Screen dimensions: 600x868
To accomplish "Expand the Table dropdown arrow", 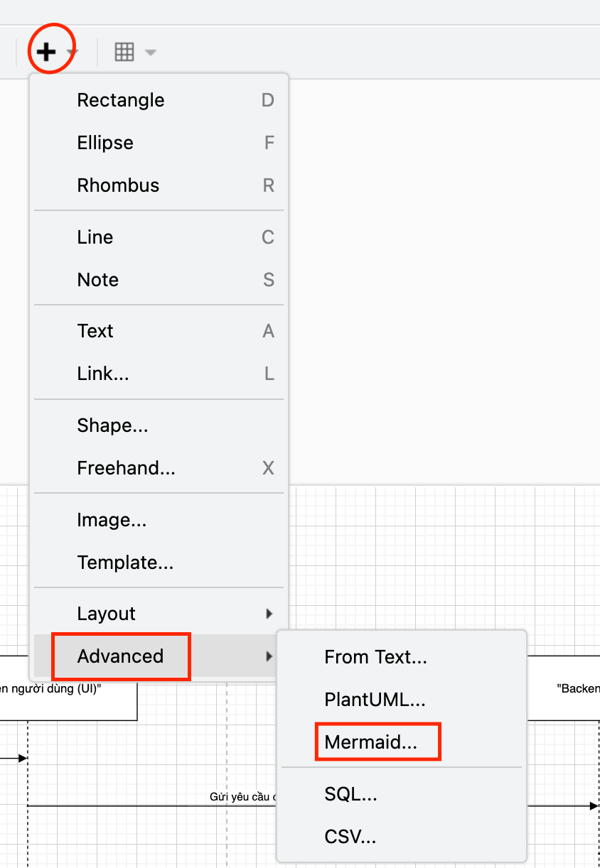I will [150, 53].
